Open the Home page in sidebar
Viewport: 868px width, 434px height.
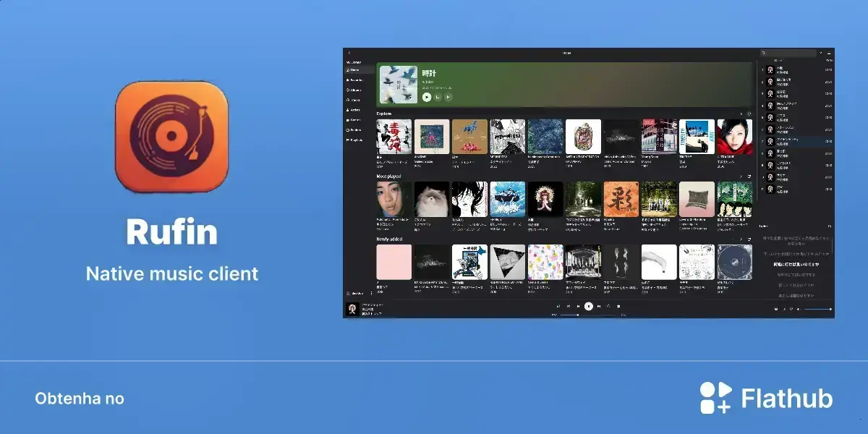point(359,70)
